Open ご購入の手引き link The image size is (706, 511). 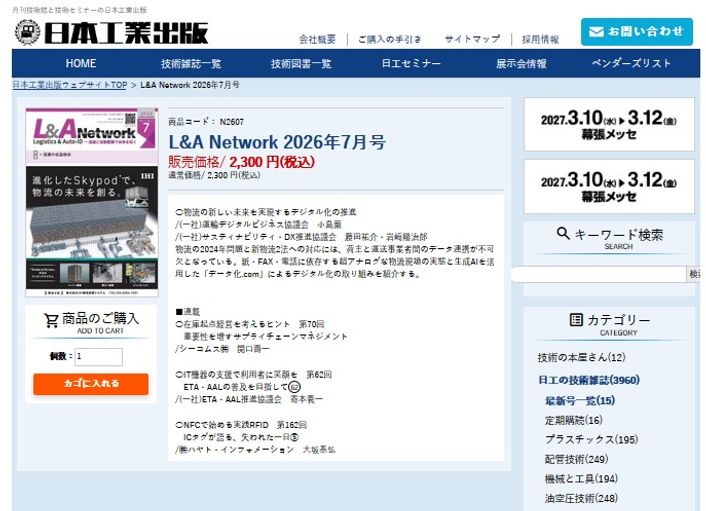(389, 39)
